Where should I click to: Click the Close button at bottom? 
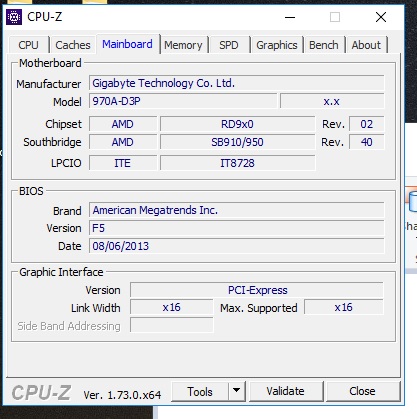click(x=363, y=391)
